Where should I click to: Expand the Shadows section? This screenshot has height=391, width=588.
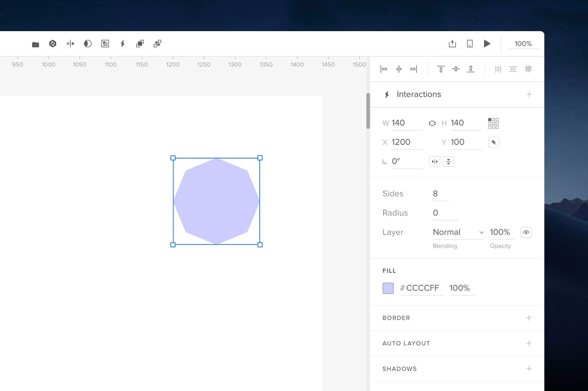[529, 368]
